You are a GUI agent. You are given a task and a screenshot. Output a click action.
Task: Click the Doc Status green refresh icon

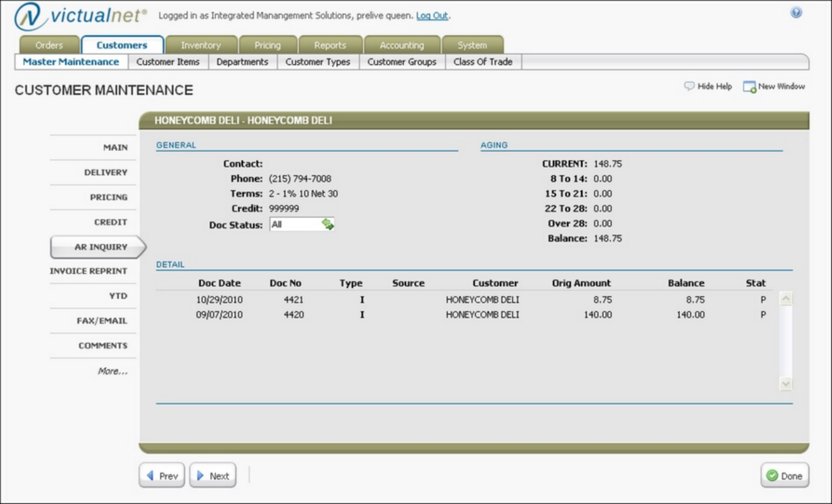tap(328, 224)
